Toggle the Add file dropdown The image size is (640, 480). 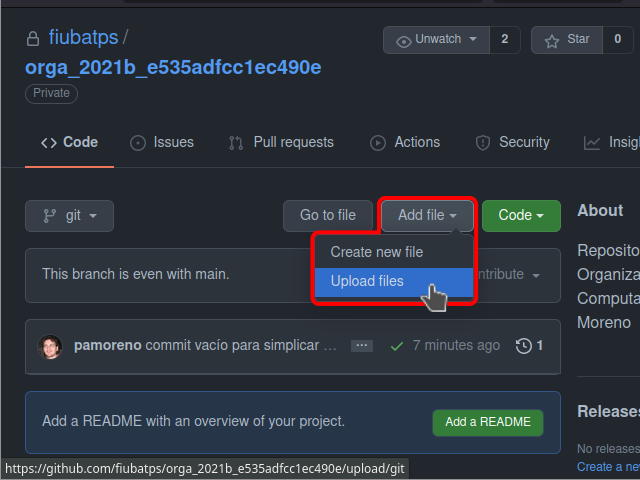427,215
